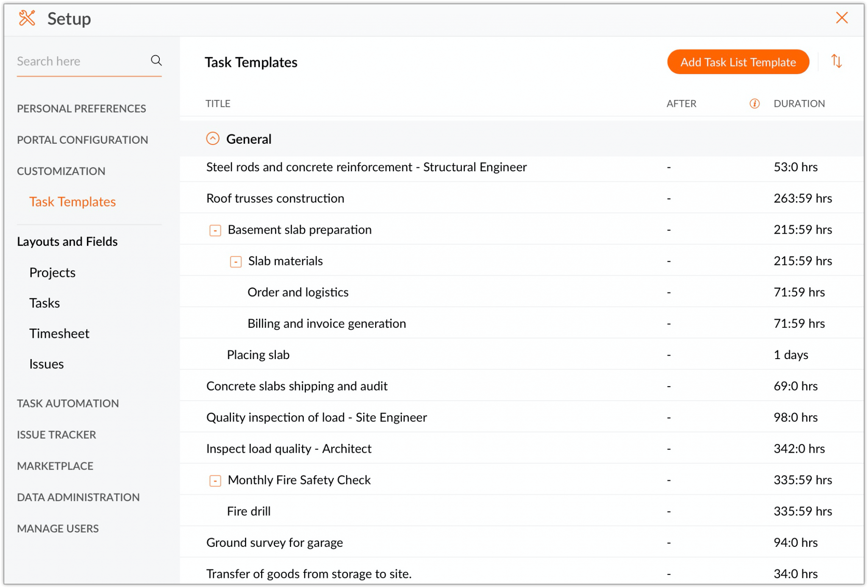The image size is (868, 588).
Task: Select Timesheet under Layouts and Fields
Action: pyautogui.click(x=59, y=333)
